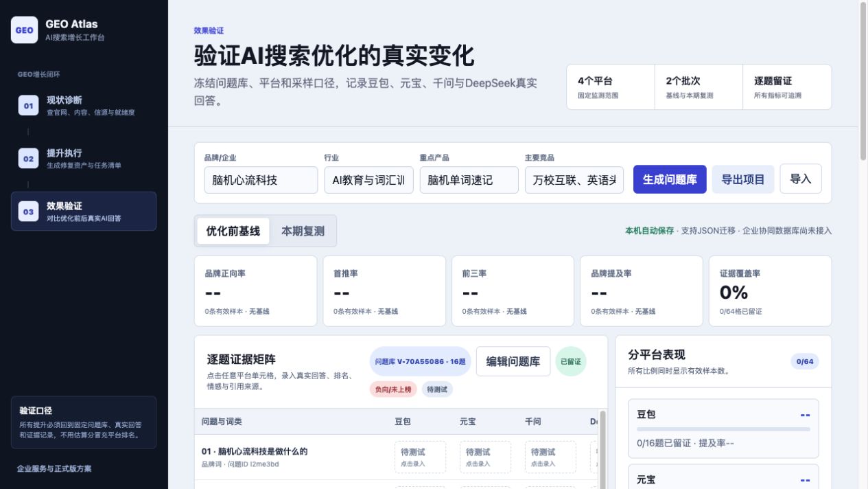Image resolution: width=868 pixels, height=489 pixels.
Task: Click the 豆包 column header
Action: point(403,422)
